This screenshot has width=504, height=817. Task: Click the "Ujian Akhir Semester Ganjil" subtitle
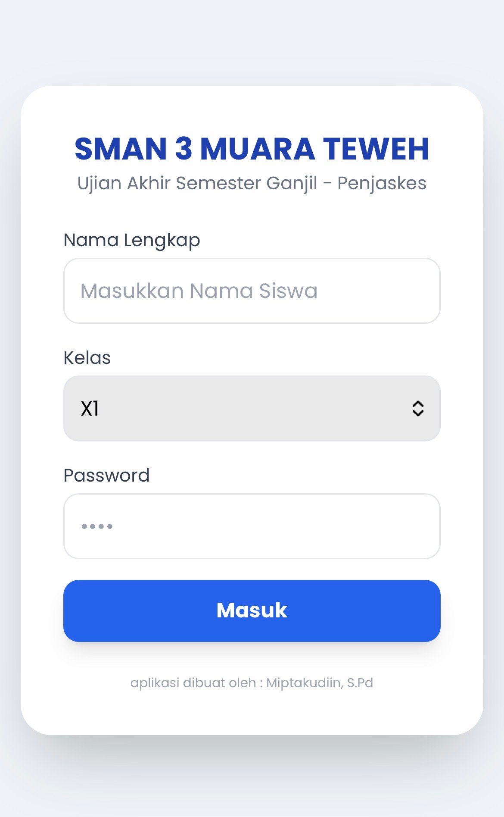pyautogui.click(x=197, y=183)
